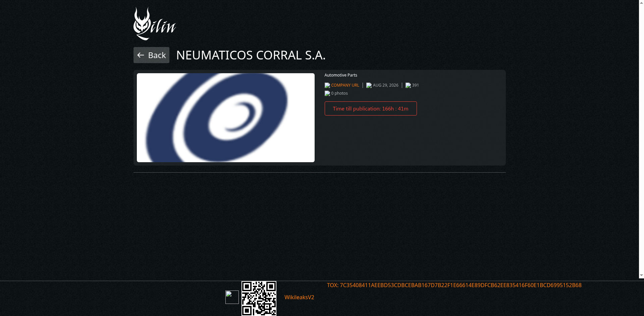The height and width of the screenshot is (316, 644).
Task: Click the calendar icon next to AUG 29, 2026
Action: pos(369,85)
